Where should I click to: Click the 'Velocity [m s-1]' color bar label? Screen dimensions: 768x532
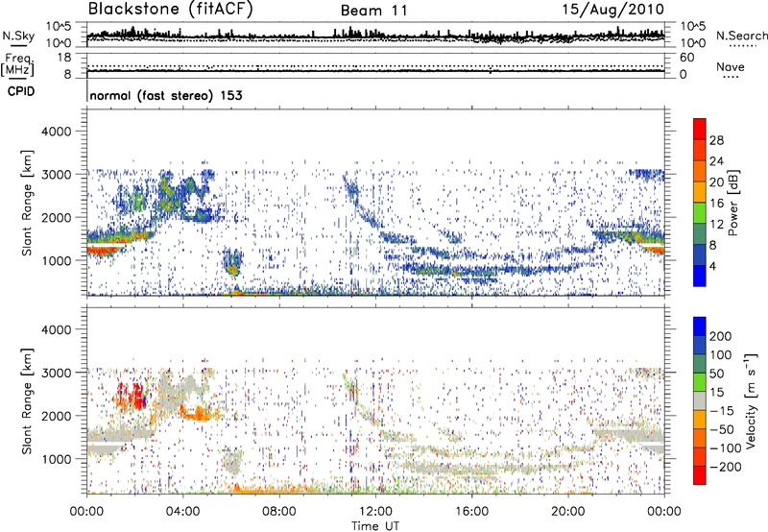point(751,400)
